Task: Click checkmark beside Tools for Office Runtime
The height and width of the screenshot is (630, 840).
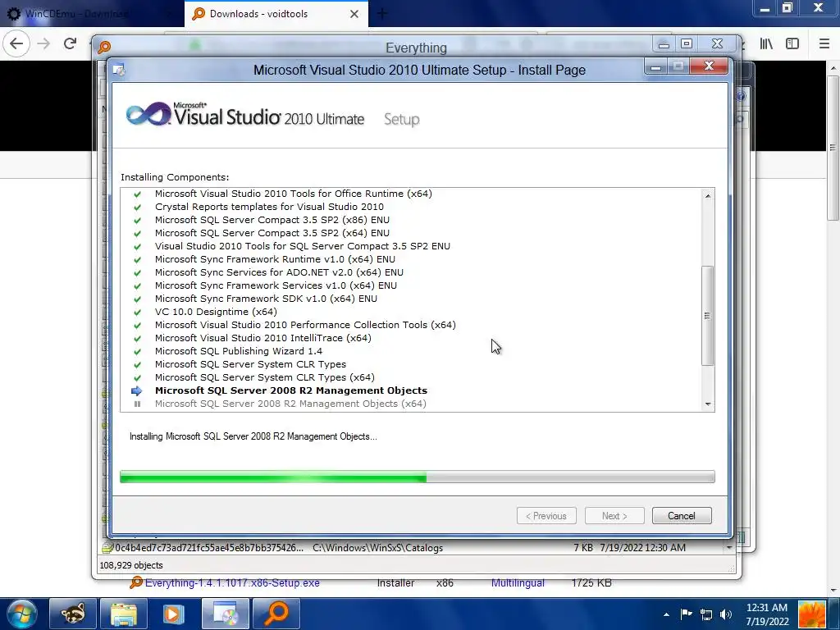Action: [x=137, y=194]
